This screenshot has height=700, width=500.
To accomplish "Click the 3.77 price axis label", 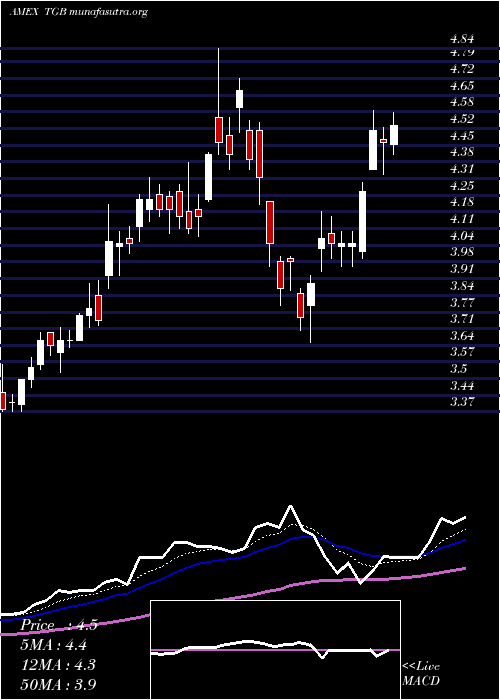I will click(462, 302).
